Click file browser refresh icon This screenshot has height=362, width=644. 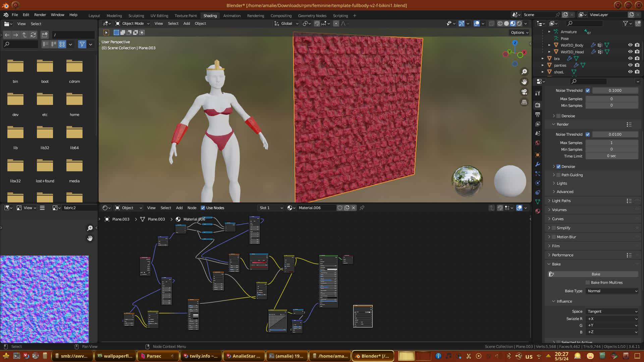pyautogui.click(x=33, y=35)
